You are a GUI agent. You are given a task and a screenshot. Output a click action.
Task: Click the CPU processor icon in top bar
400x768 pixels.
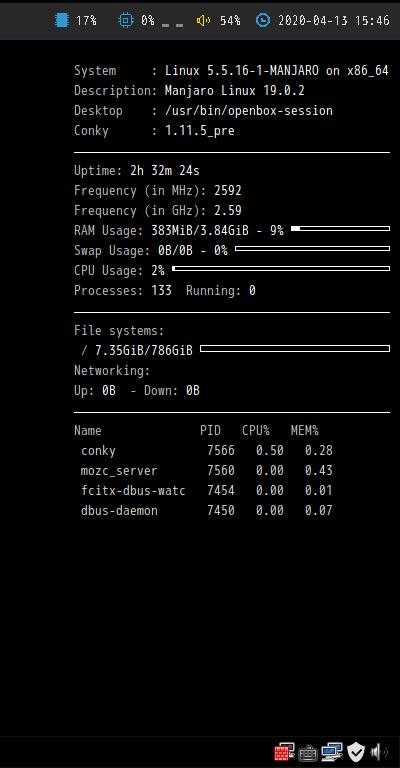point(125,21)
